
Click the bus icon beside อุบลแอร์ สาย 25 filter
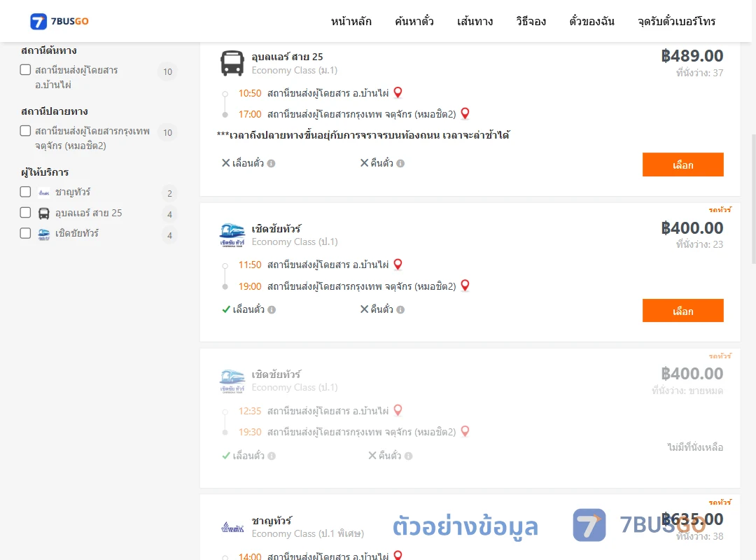(x=44, y=213)
